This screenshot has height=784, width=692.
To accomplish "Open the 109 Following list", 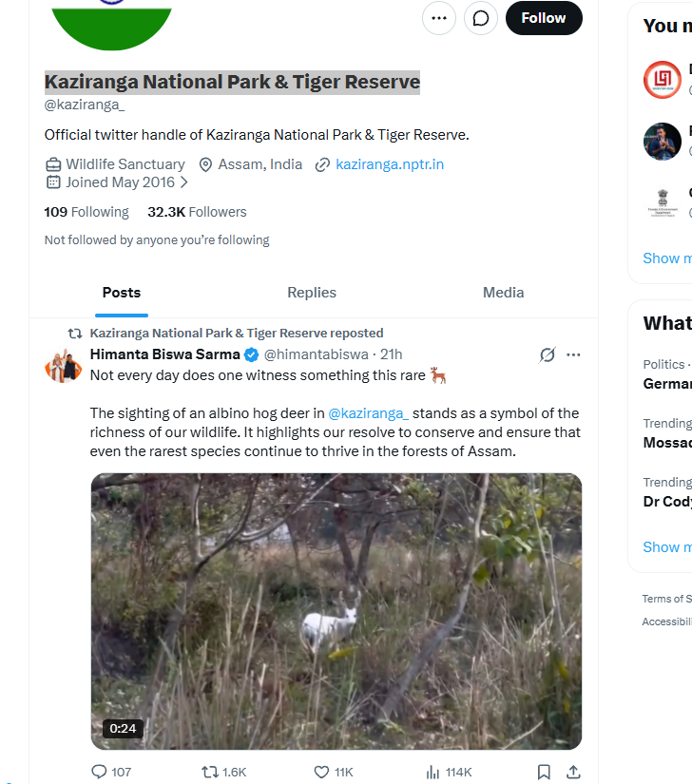I will click(x=86, y=212).
